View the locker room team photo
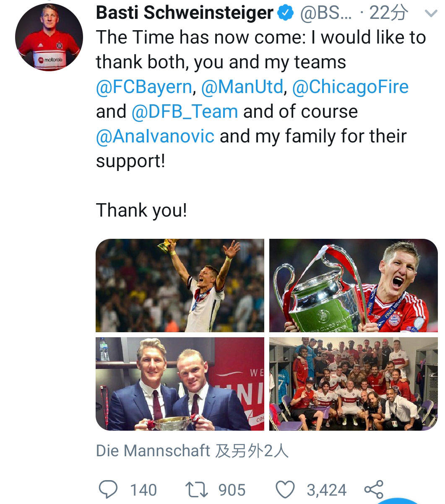This screenshot has width=445, height=504. click(354, 384)
